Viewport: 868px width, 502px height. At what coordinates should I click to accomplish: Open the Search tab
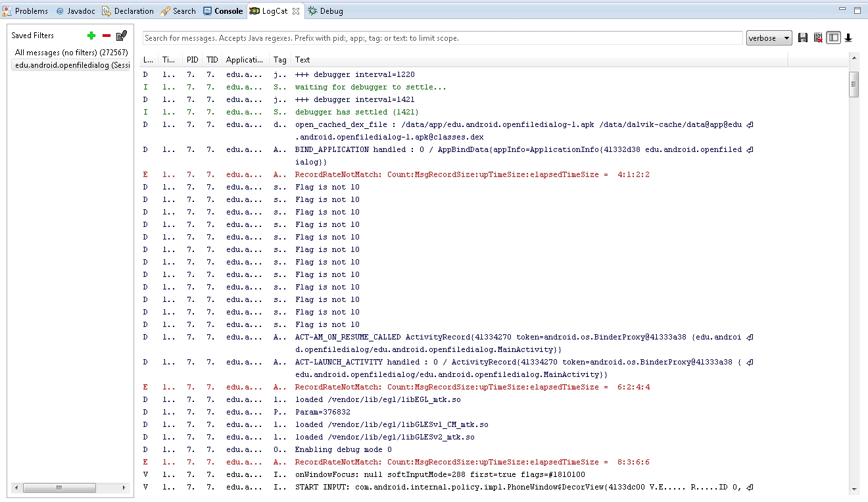[178, 11]
